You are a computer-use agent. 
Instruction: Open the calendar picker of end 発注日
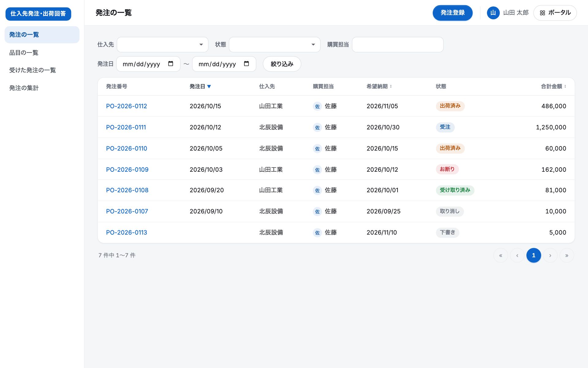pyautogui.click(x=246, y=64)
